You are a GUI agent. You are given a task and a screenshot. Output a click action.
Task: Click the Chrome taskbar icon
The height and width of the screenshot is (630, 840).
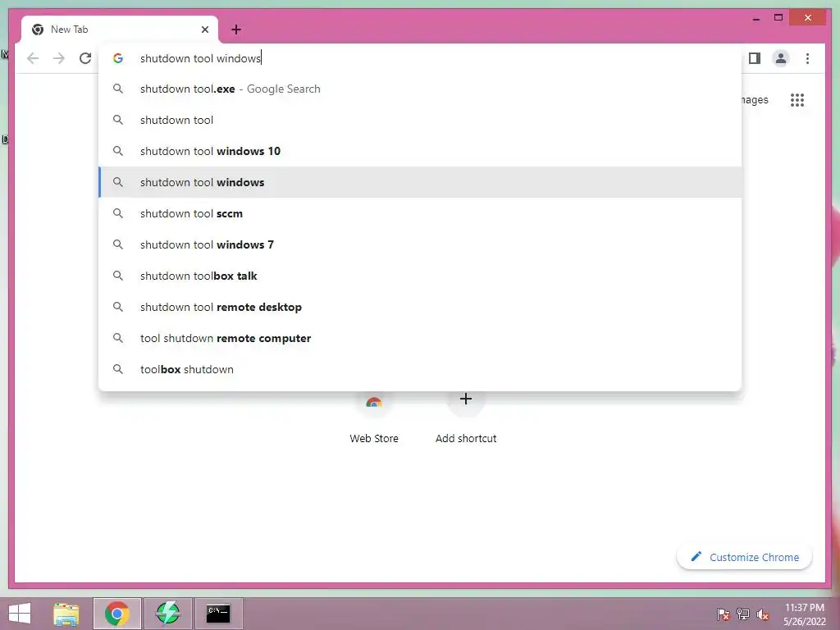(117, 614)
